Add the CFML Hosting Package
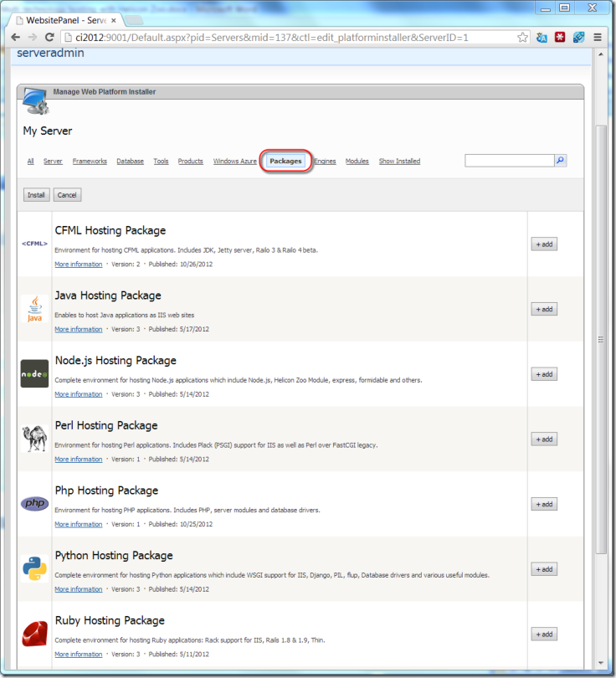This screenshot has height=678, width=616. click(543, 244)
